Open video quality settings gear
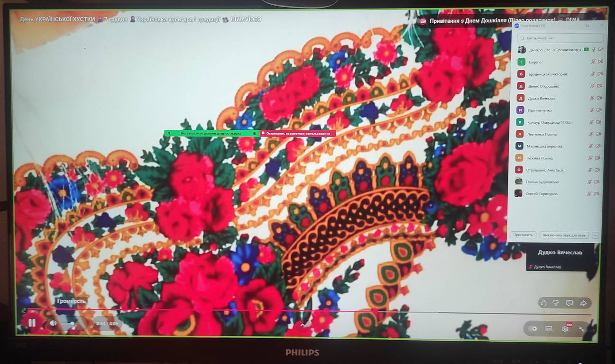The height and width of the screenshot is (364, 615). click(565, 328)
